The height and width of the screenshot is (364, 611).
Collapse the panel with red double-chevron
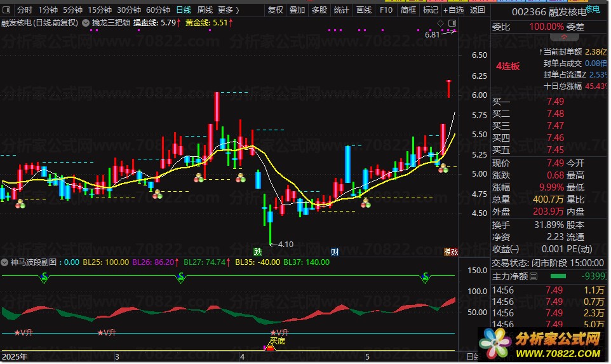coord(564,37)
